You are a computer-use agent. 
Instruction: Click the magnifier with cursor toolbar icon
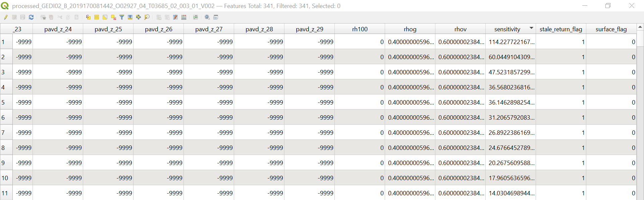coord(207,17)
